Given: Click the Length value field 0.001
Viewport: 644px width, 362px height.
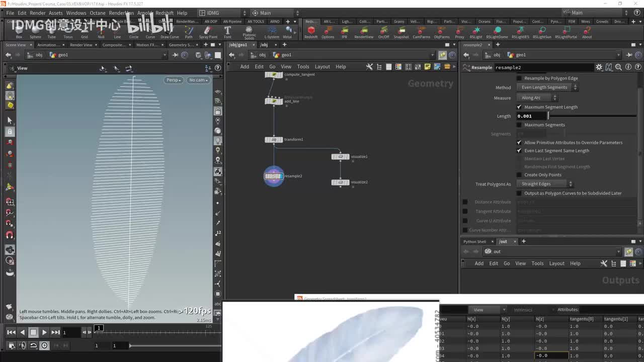Looking at the screenshot, I should pyautogui.click(x=531, y=116).
